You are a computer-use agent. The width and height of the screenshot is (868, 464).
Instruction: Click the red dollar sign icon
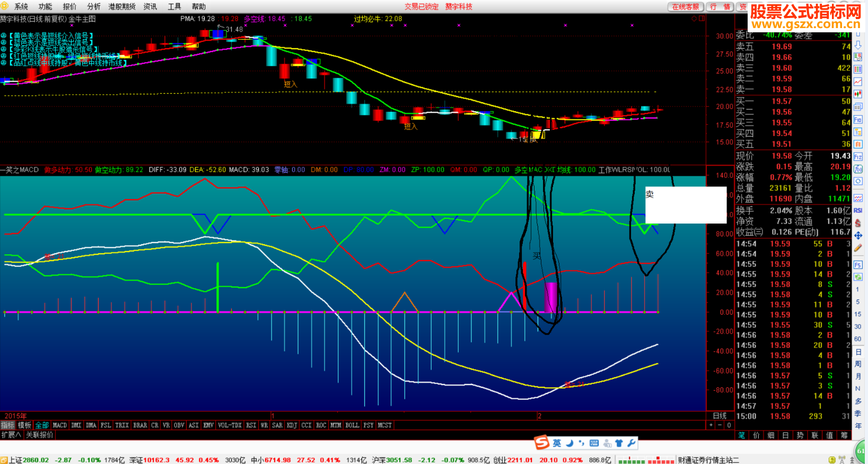pos(858,223)
